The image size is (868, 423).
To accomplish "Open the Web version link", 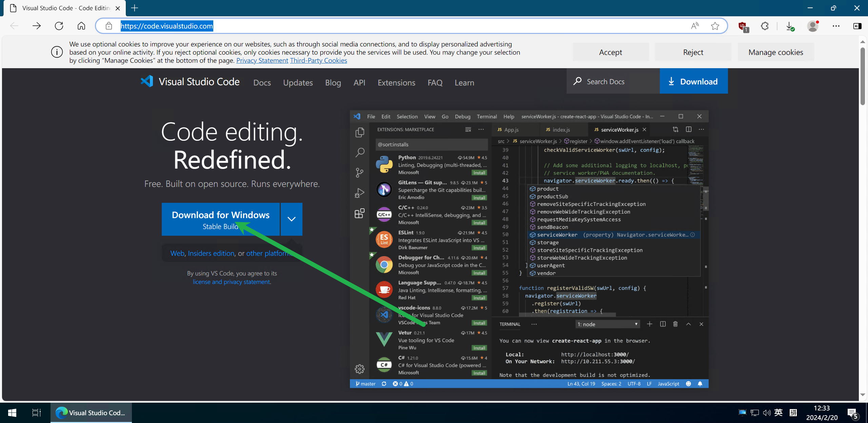I will point(177,253).
